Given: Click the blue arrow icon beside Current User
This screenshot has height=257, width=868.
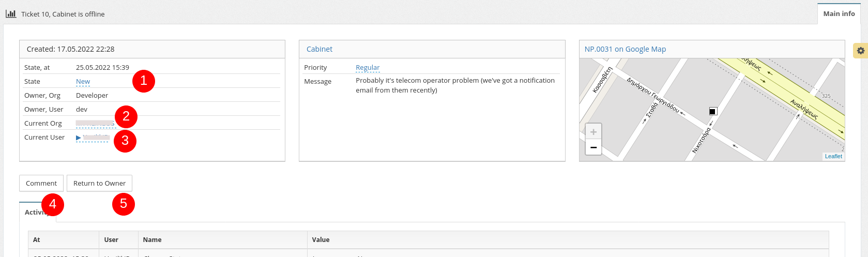Looking at the screenshot, I should pyautogui.click(x=79, y=138).
